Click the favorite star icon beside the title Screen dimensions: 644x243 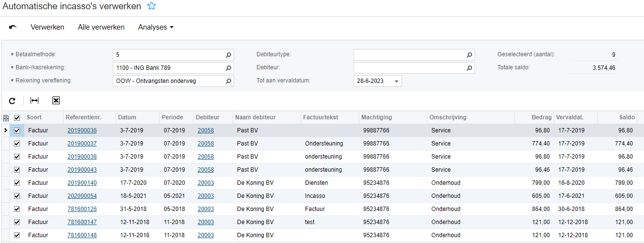click(152, 6)
